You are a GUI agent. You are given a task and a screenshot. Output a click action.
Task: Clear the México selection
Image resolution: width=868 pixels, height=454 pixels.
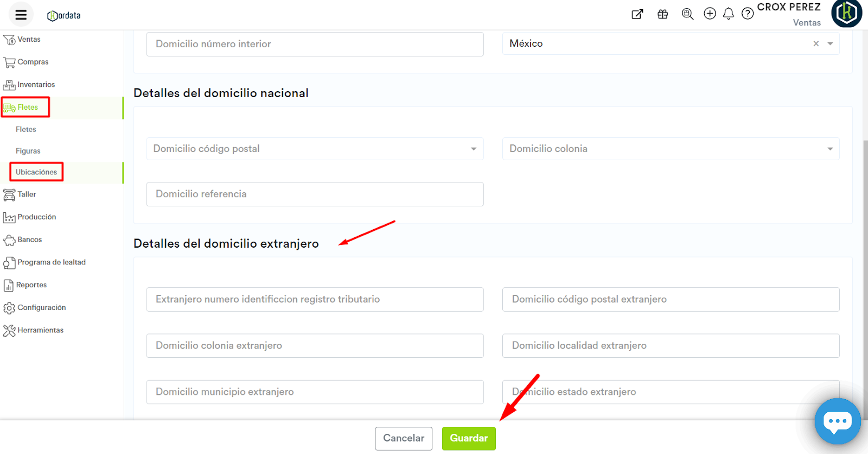[816, 44]
